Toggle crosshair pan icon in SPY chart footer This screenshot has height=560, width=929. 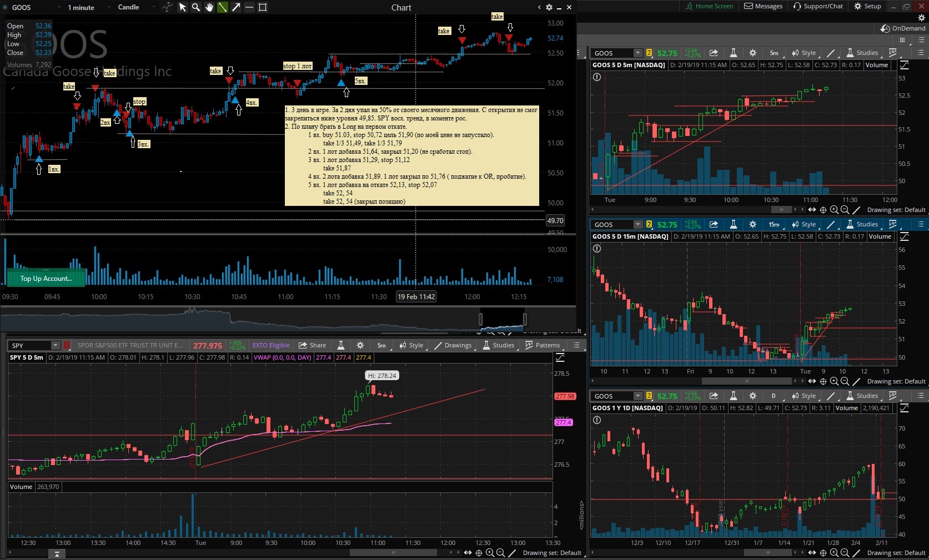[479, 553]
